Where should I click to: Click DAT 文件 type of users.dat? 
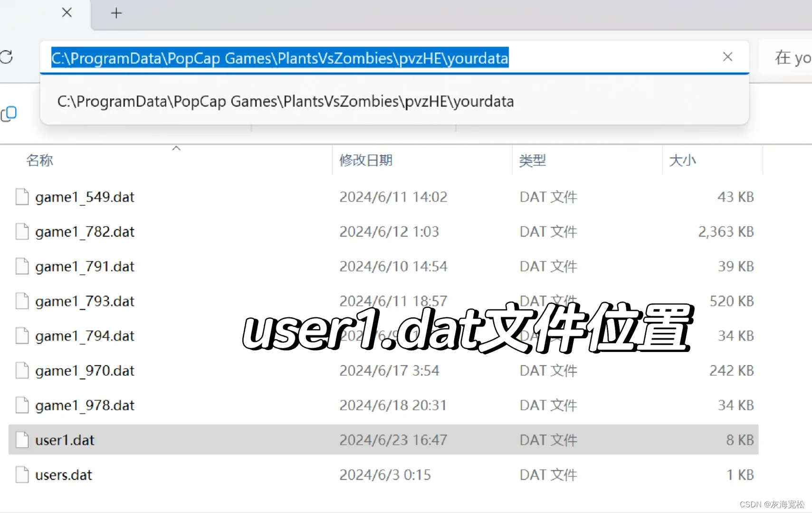[x=548, y=475]
